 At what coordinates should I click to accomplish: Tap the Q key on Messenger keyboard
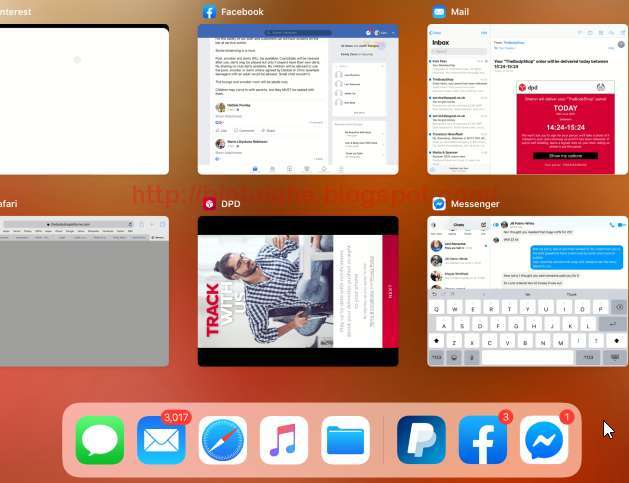coord(436,308)
